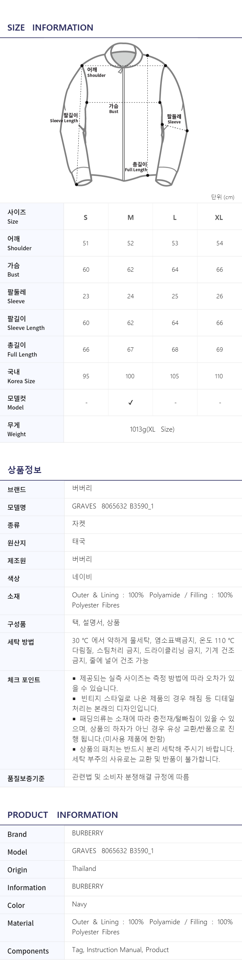This screenshot has width=242, height=980.
Task: Click the SIZE INFORMATION heading
Action: tap(50, 27)
